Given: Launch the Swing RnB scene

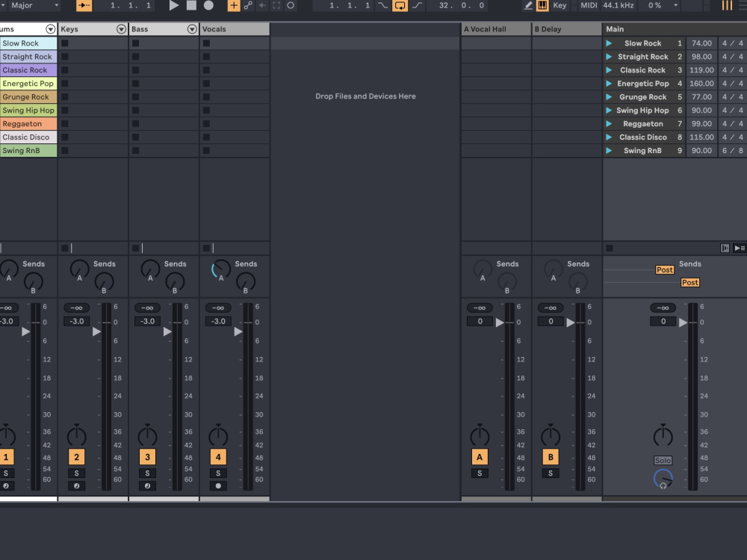Looking at the screenshot, I should pyautogui.click(x=609, y=151).
